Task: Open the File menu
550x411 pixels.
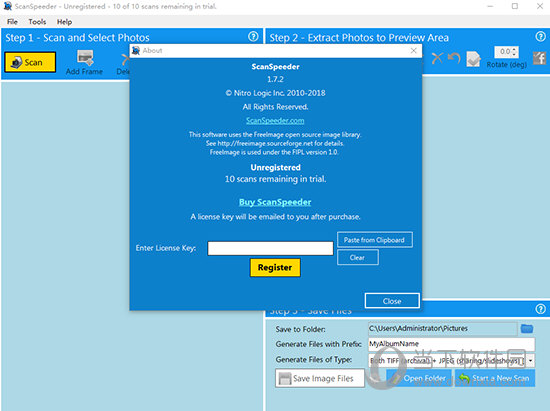Action: coord(12,22)
